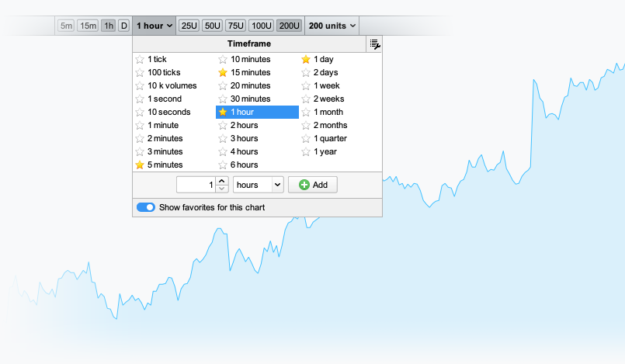625x364 pixels.
Task: Unstar the 15 minutes favorite star
Action: click(x=223, y=72)
